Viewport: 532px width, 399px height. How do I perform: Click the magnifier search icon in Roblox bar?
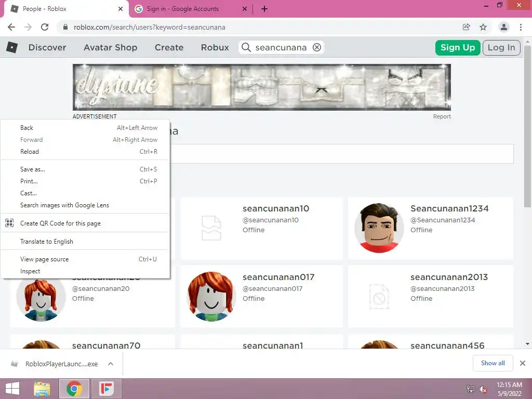(246, 47)
